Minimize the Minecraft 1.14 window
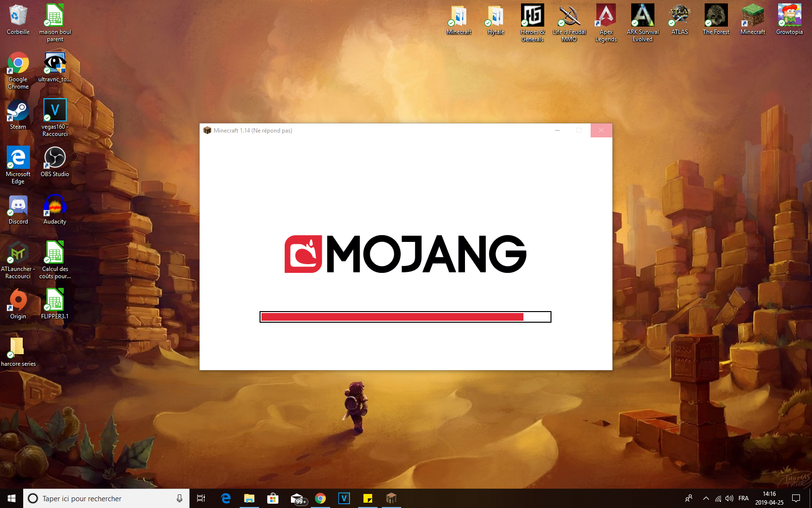Viewport: 812px width, 508px height. coord(557,130)
